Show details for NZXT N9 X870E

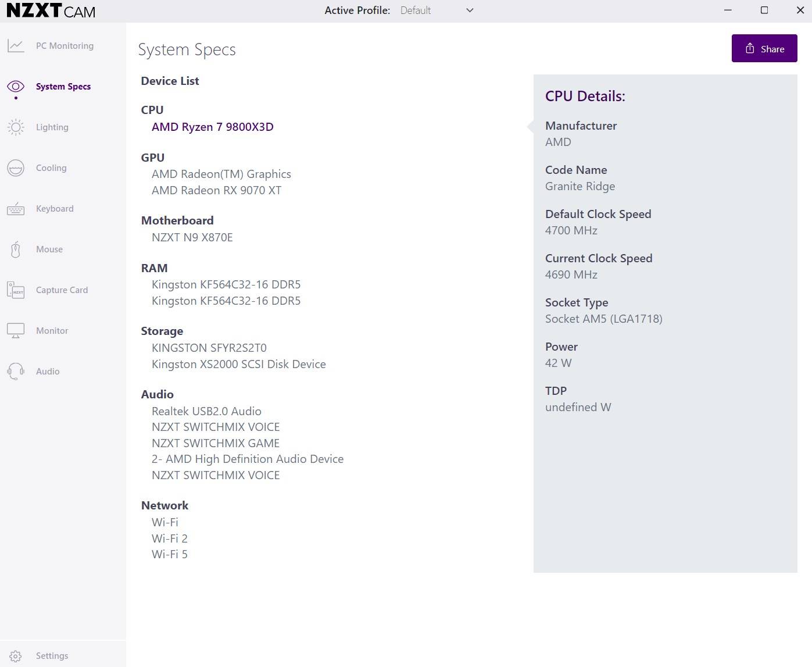pyautogui.click(x=192, y=237)
